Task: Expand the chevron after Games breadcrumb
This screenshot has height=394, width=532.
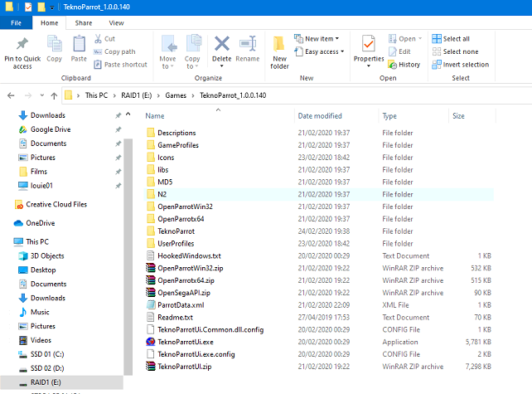Action: [193, 95]
